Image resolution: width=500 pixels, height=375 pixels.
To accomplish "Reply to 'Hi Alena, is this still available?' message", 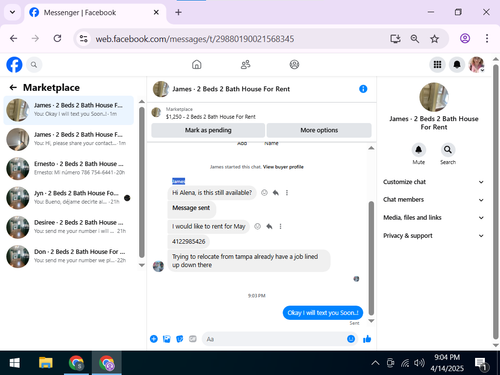I will (276, 193).
